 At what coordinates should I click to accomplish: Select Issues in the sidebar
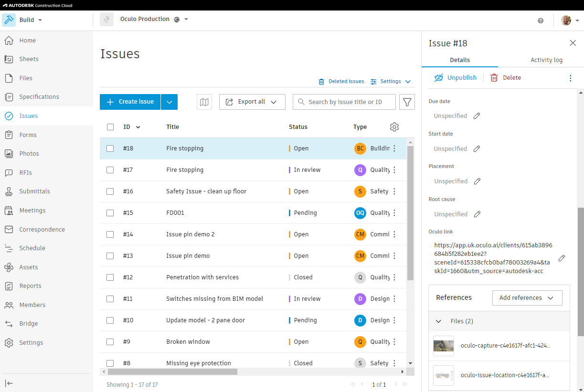tap(46, 116)
